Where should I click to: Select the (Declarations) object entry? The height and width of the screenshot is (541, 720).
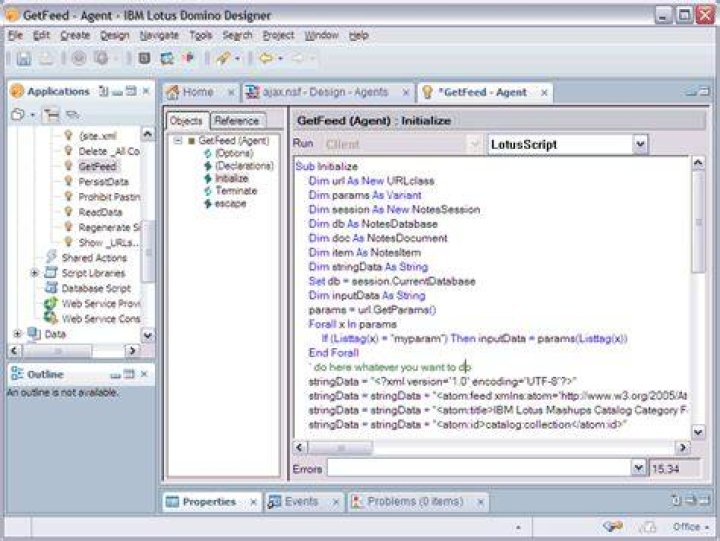pos(244,165)
